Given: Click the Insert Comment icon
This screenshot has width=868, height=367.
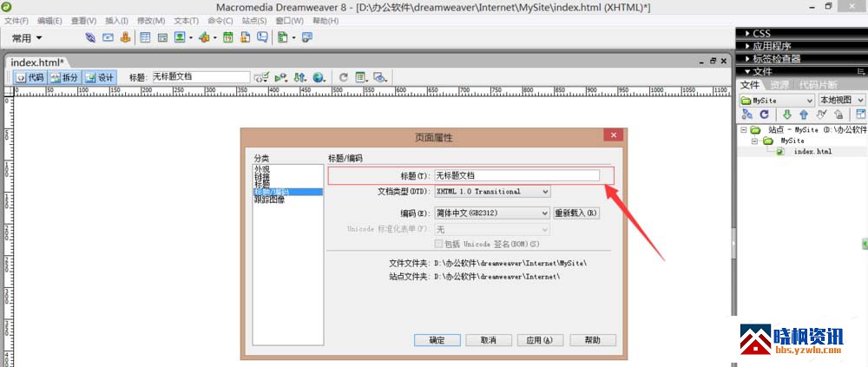Looking at the screenshot, I should coord(263,37).
